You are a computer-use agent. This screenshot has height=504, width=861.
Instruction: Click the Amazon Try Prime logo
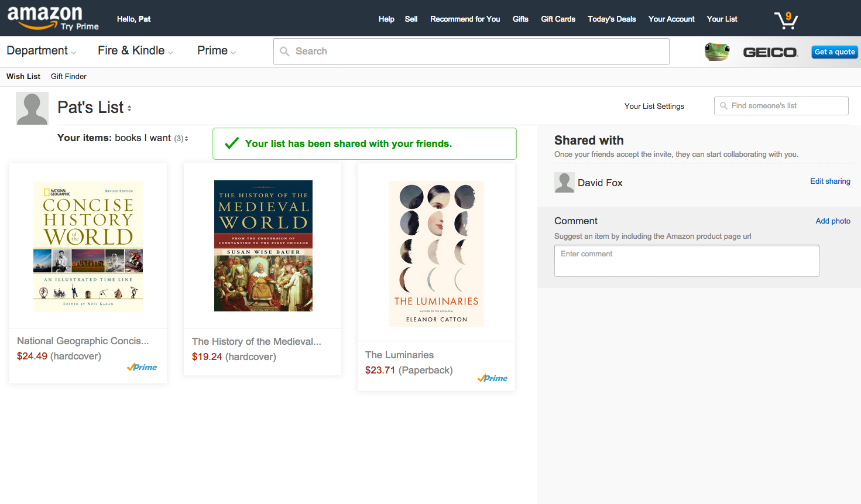tap(53, 18)
